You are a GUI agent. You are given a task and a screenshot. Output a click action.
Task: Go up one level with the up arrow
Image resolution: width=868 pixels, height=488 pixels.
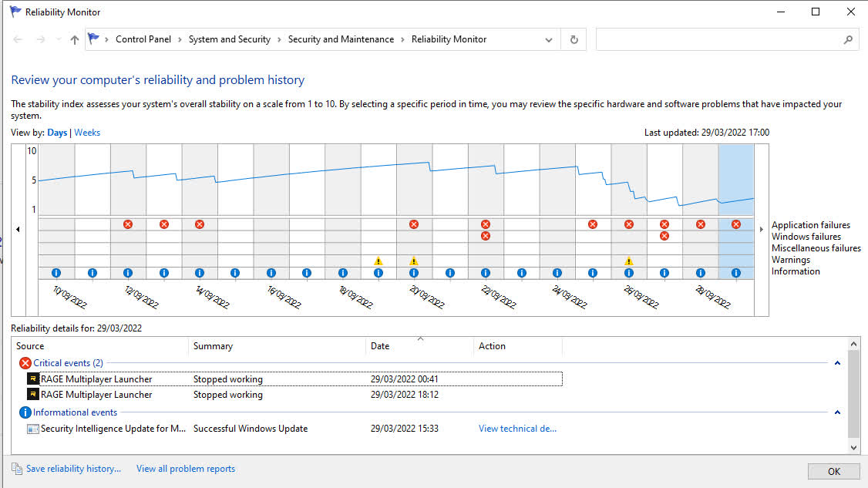[75, 39]
